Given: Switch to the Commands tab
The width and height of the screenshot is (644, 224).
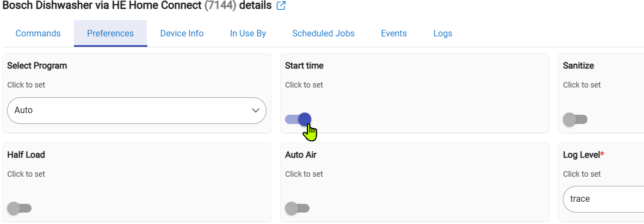Looking at the screenshot, I should click(x=38, y=34).
